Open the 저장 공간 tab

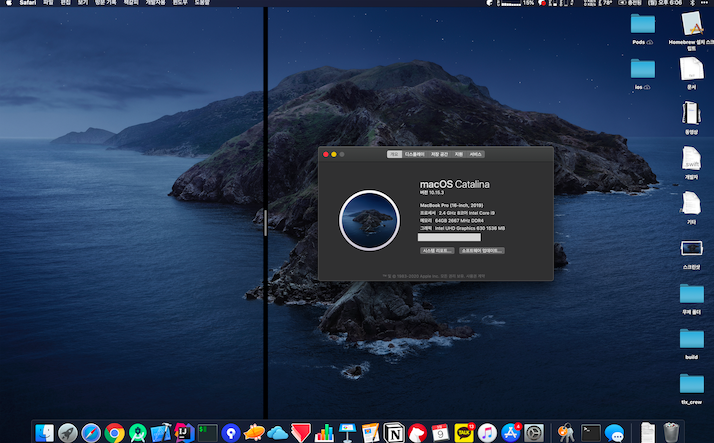tap(439, 155)
